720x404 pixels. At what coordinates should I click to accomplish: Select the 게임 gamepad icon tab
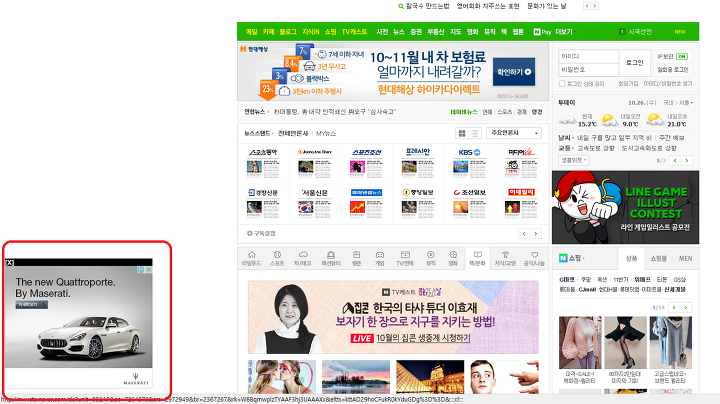(x=380, y=258)
